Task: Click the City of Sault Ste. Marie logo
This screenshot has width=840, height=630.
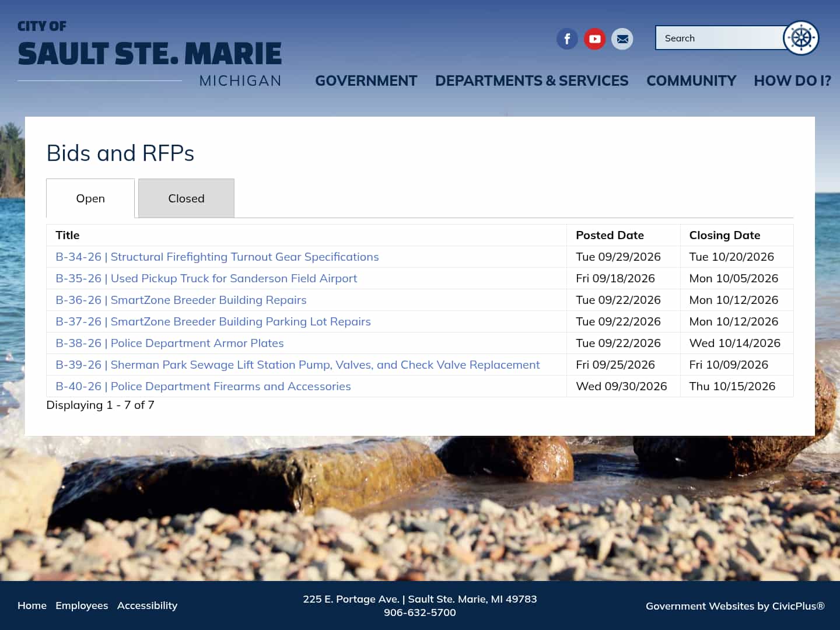Action: [x=150, y=54]
